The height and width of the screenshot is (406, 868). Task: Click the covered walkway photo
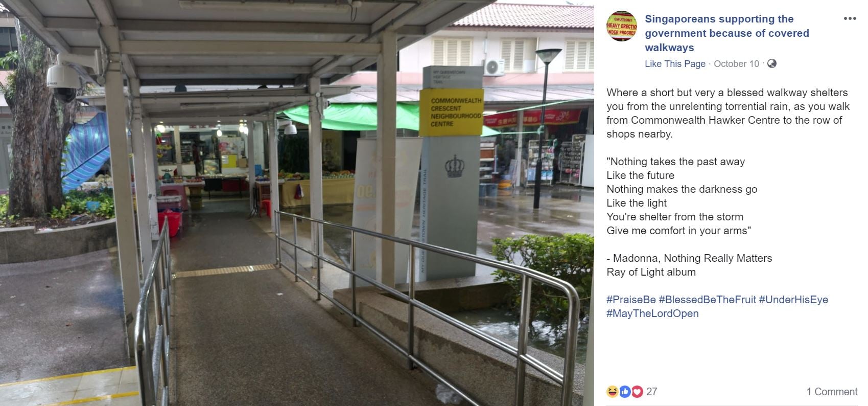pyautogui.click(x=297, y=203)
